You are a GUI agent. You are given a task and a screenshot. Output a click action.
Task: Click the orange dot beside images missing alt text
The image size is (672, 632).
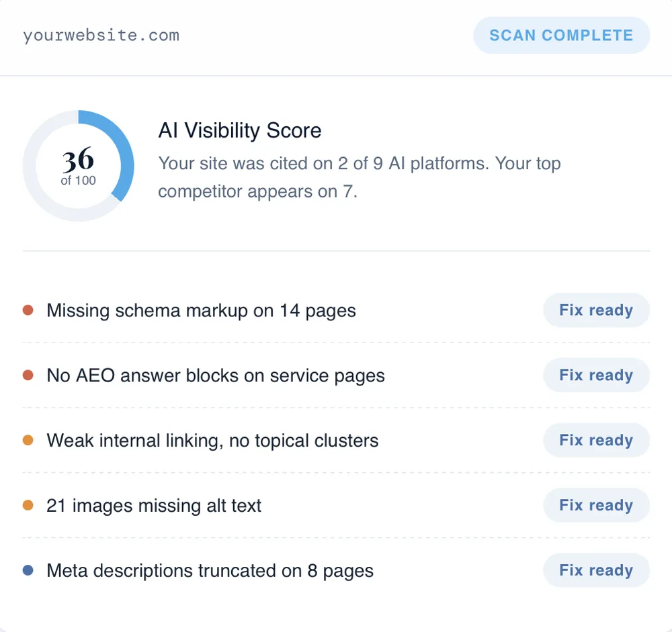[x=28, y=505]
